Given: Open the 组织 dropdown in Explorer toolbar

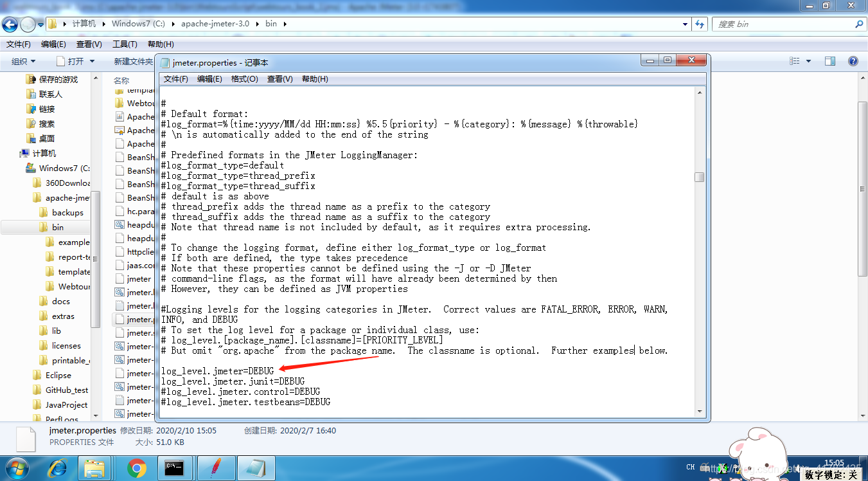Looking at the screenshot, I should (24, 61).
